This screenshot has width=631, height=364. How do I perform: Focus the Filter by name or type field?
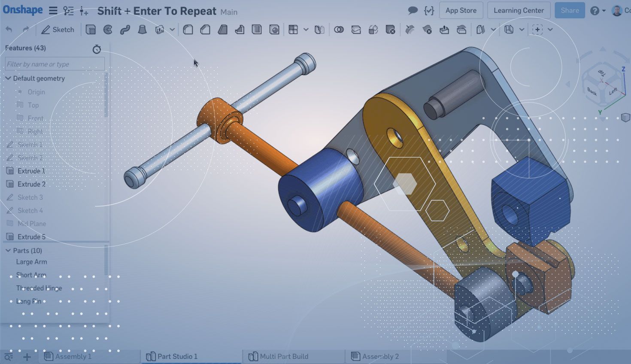[x=55, y=64]
